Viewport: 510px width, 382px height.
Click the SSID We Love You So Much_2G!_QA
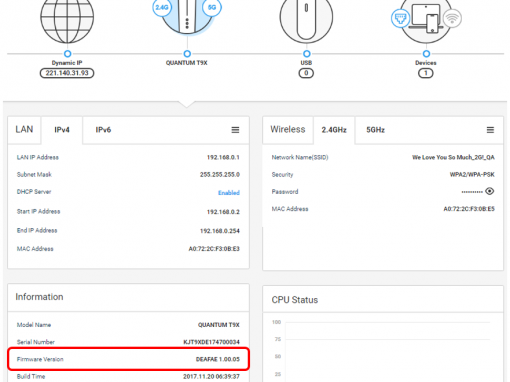coord(453,157)
